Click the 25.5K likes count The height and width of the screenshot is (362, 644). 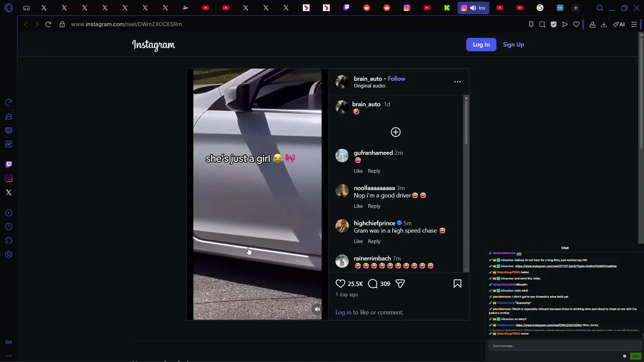pyautogui.click(x=355, y=284)
